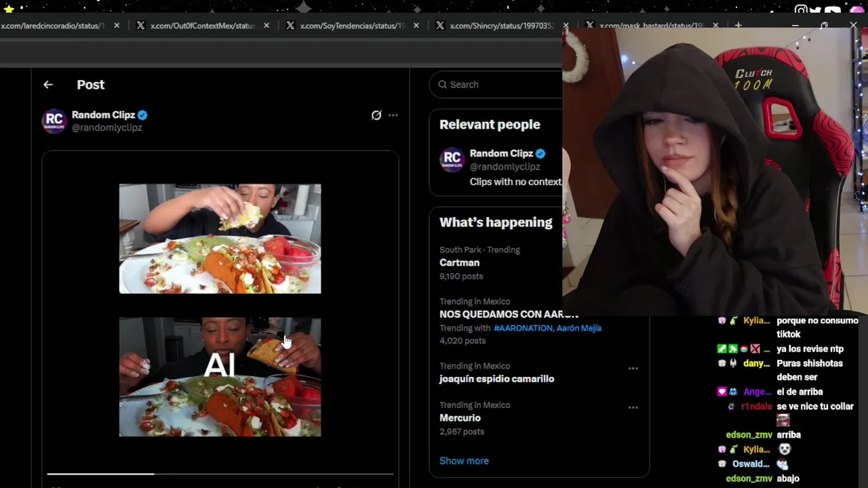Viewport: 868px width, 488px height.
Task: Click 'South Park · Trending' label
Action: click(479, 250)
